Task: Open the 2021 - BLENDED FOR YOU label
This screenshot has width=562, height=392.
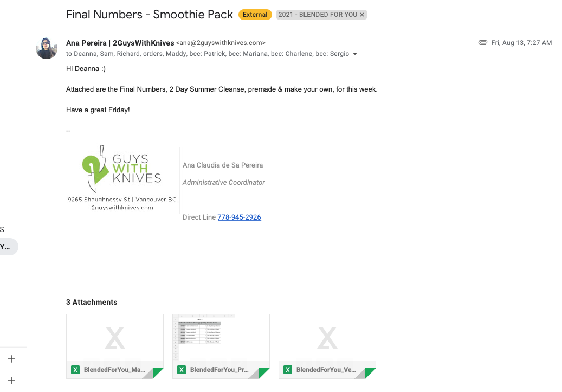Action: pyautogui.click(x=317, y=15)
